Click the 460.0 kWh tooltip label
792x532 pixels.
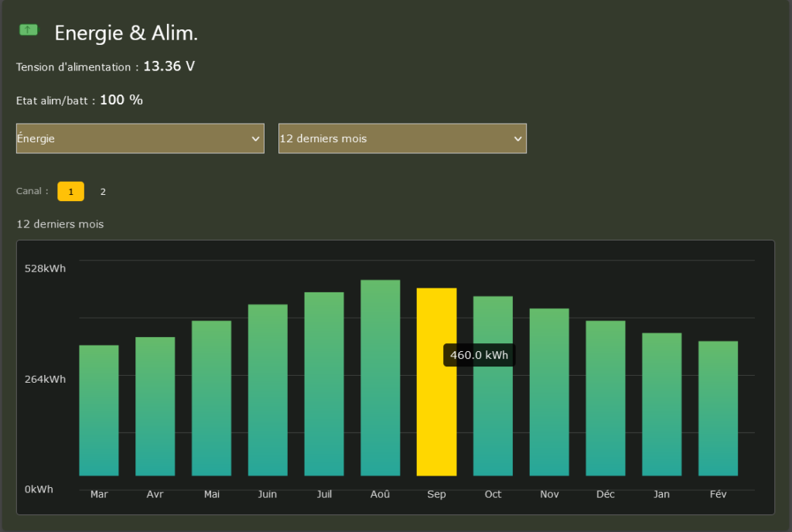coord(479,355)
